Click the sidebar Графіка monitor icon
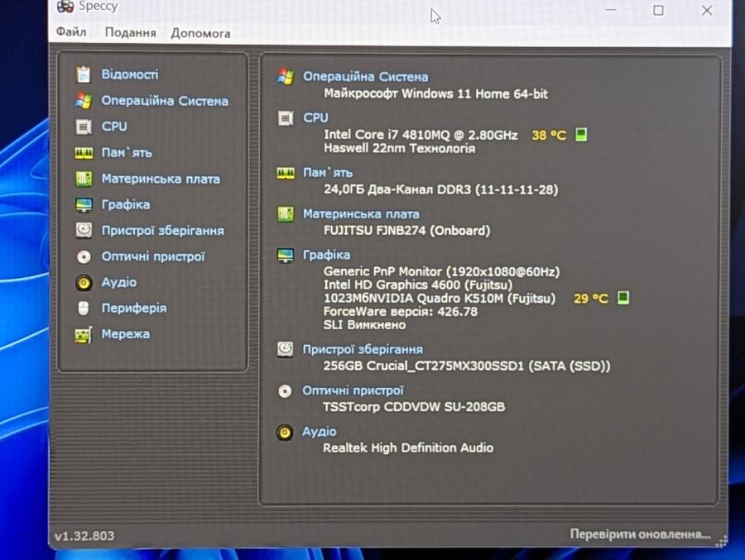Image resolution: width=745 pixels, height=560 pixels. pos(84,204)
